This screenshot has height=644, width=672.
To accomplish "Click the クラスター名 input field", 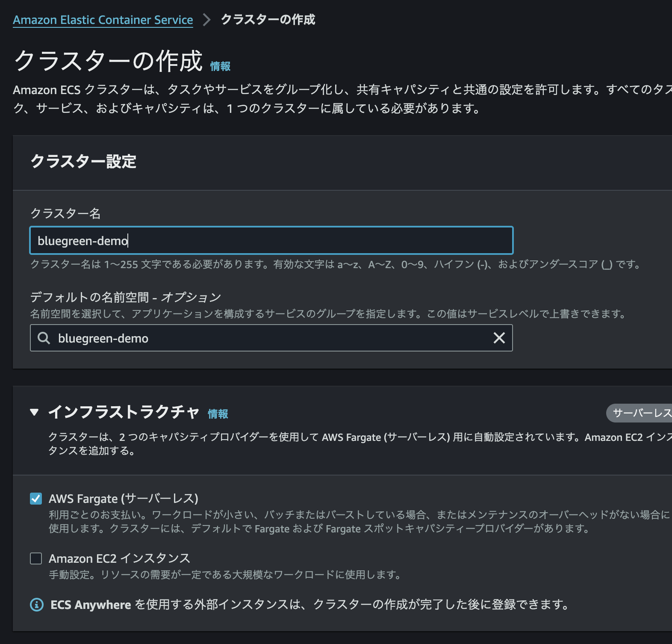I will click(271, 240).
